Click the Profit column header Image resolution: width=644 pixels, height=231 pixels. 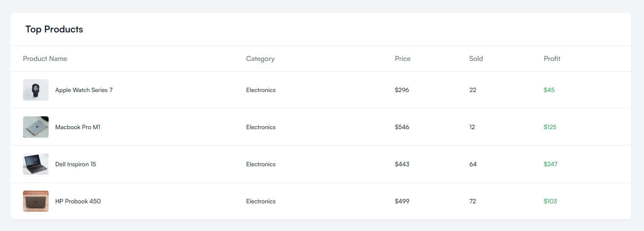click(x=552, y=59)
